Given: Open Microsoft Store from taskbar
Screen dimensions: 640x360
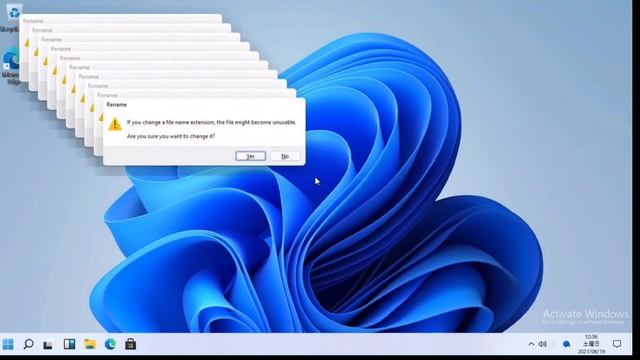Looking at the screenshot, I should point(131,344).
